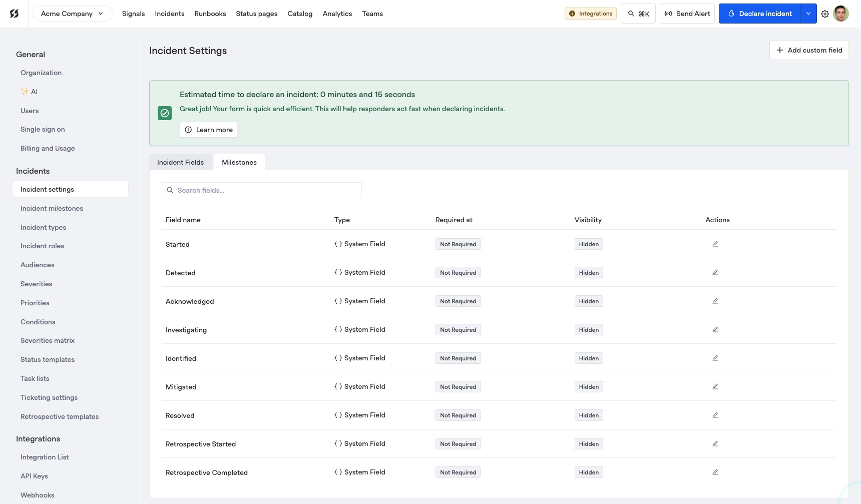Open Single sign on in sidebar
The height and width of the screenshot is (504, 861).
[x=43, y=129]
